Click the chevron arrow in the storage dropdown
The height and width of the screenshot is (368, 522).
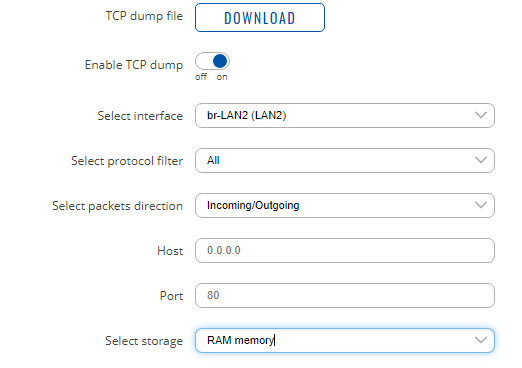[x=481, y=340]
